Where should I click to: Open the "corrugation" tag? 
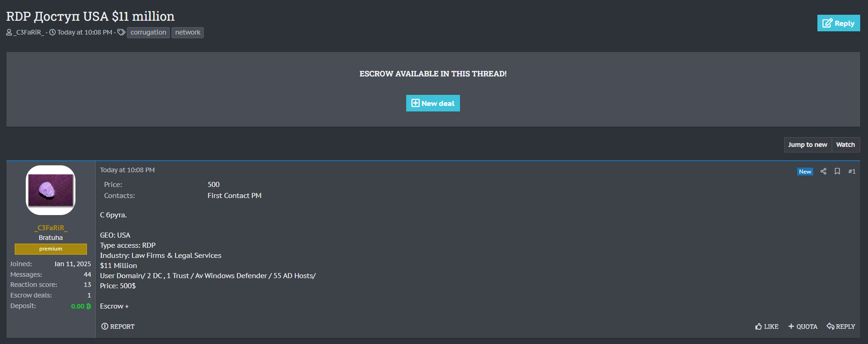pyautogui.click(x=148, y=32)
